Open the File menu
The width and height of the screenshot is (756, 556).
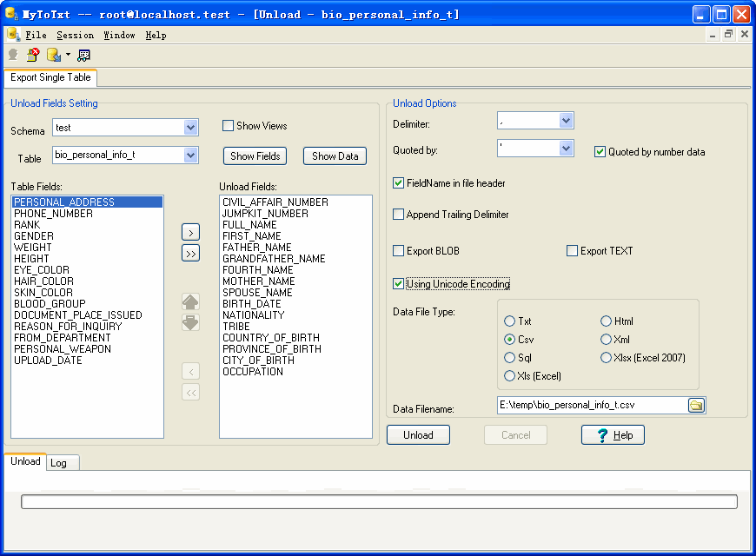tap(36, 36)
